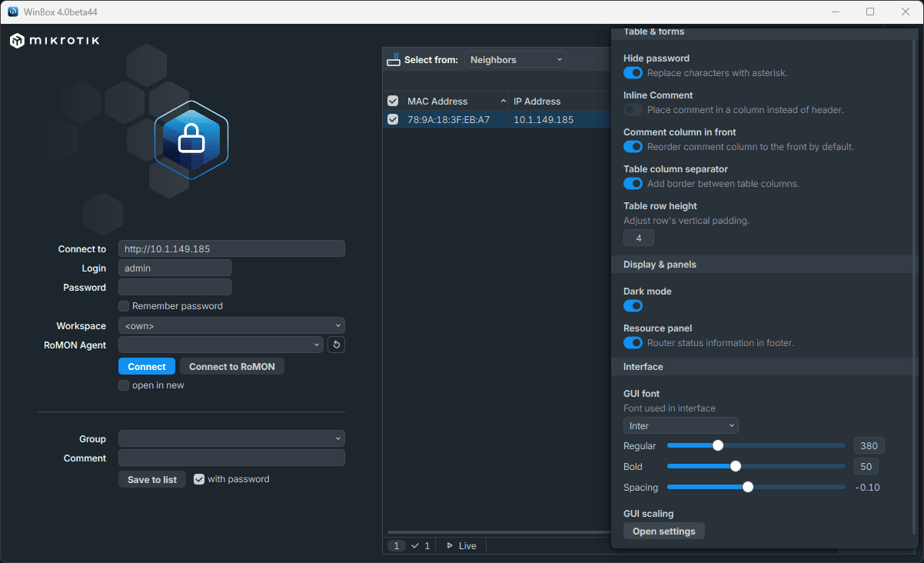This screenshot has width=924, height=563.
Task: Enable the Inline Comment switch
Action: pyautogui.click(x=633, y=110)
